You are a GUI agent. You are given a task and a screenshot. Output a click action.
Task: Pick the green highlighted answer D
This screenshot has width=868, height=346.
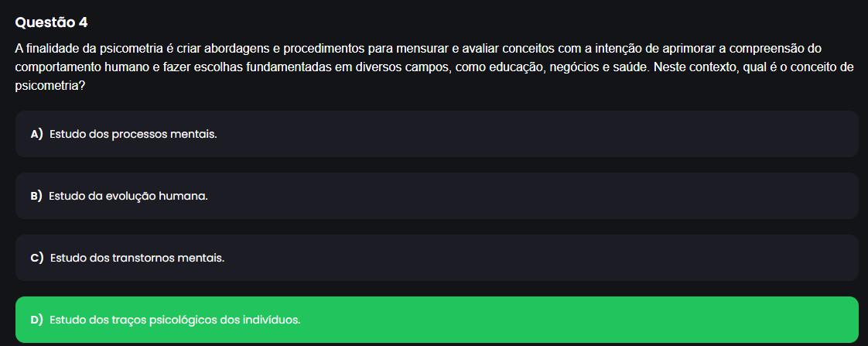coord(175,319)
